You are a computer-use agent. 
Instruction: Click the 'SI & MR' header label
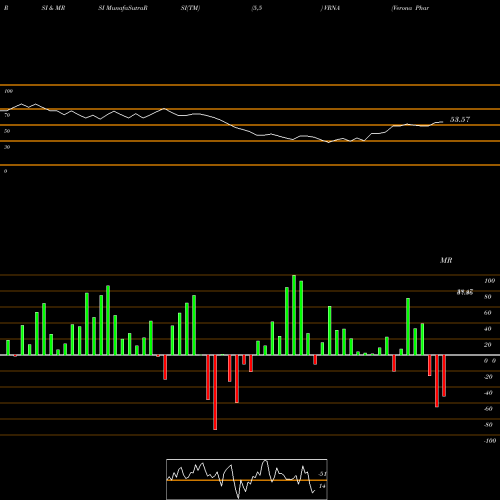coord(53,8)
